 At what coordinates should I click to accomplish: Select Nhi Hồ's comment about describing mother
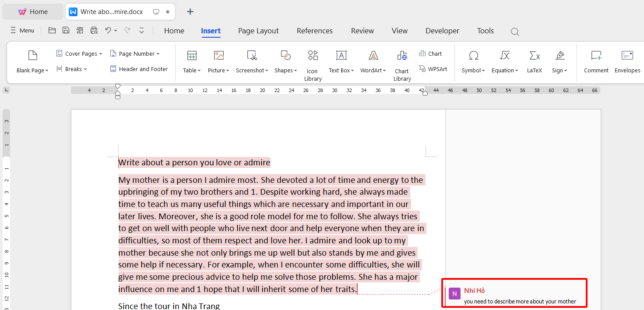[514, 293]
